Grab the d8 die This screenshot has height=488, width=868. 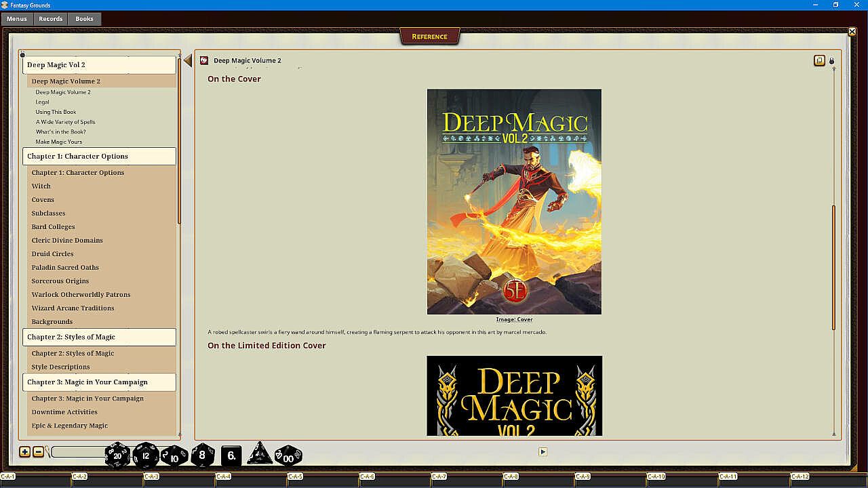click(202, 455)
